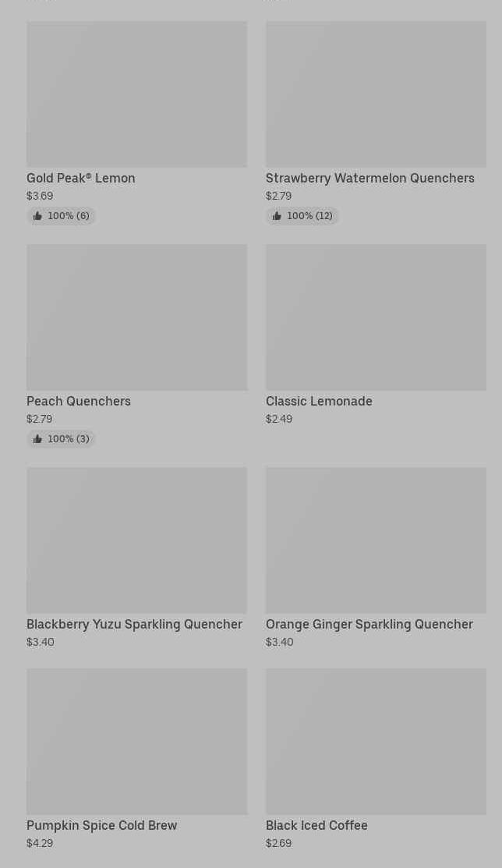Viewport: 502px width, 868px height.
Task: Click the Gold Peak® Lemon title
Action: coord(81,178)
